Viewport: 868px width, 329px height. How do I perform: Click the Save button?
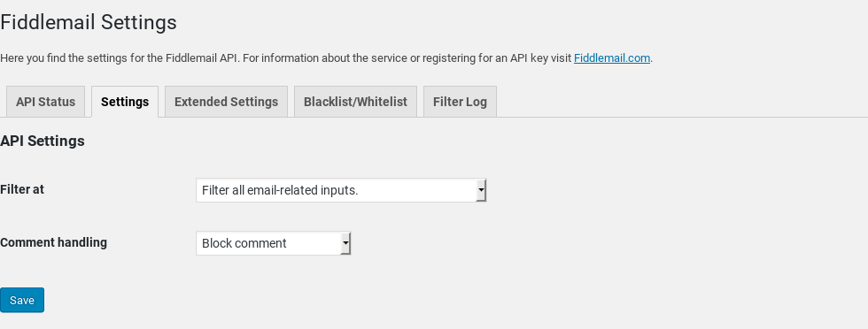click(x=22, y=300)
